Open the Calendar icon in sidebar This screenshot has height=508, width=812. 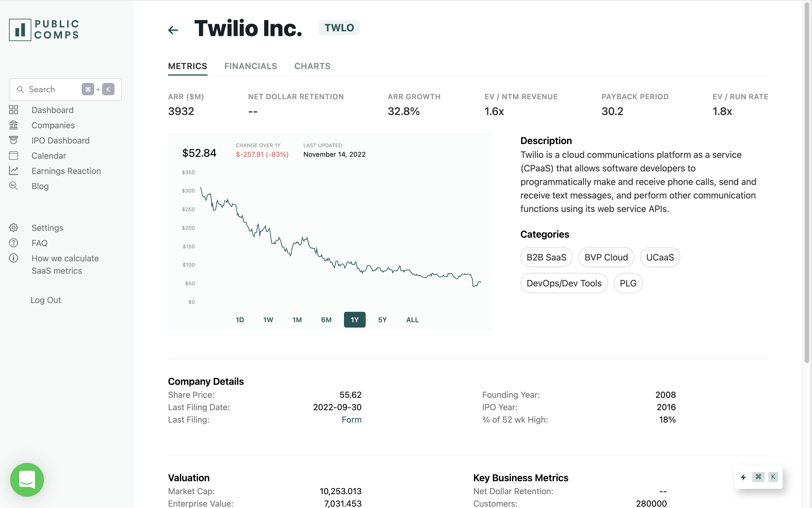[14, 156]
